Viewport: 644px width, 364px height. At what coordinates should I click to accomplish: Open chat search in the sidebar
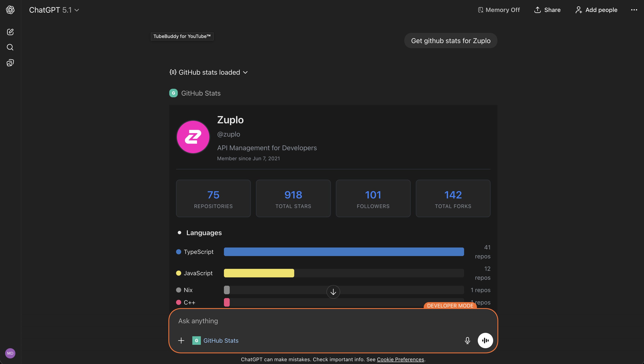(10, 47)
